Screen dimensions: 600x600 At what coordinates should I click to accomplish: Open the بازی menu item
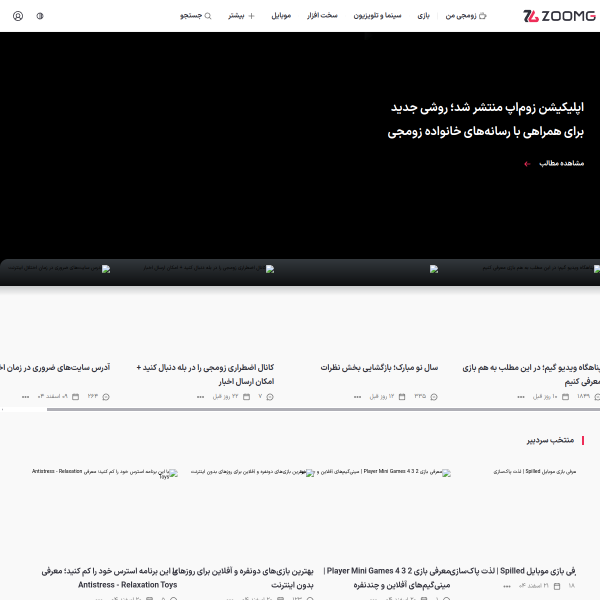pyautogui.click(x=424, y=16)
